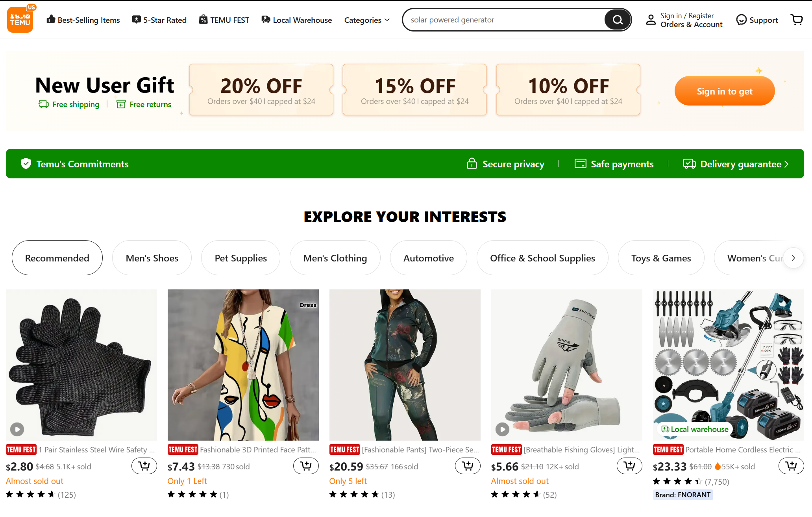This screenshot has width=812, height=517.
Task: Open the 20% OFF coupon
Action: coord(261,90)
